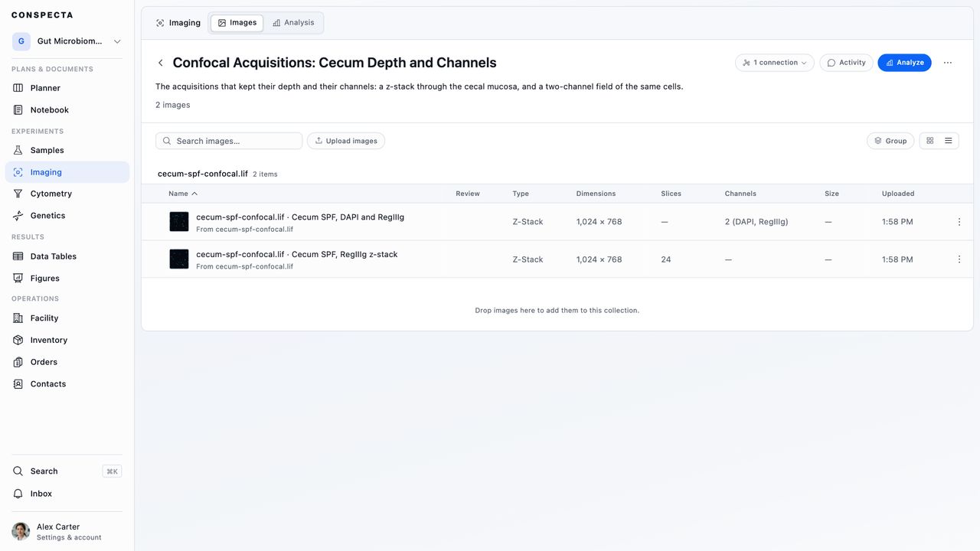Select Imaging in the sidebar
Screen dimensions: 980x551
(x=67, y=172)
